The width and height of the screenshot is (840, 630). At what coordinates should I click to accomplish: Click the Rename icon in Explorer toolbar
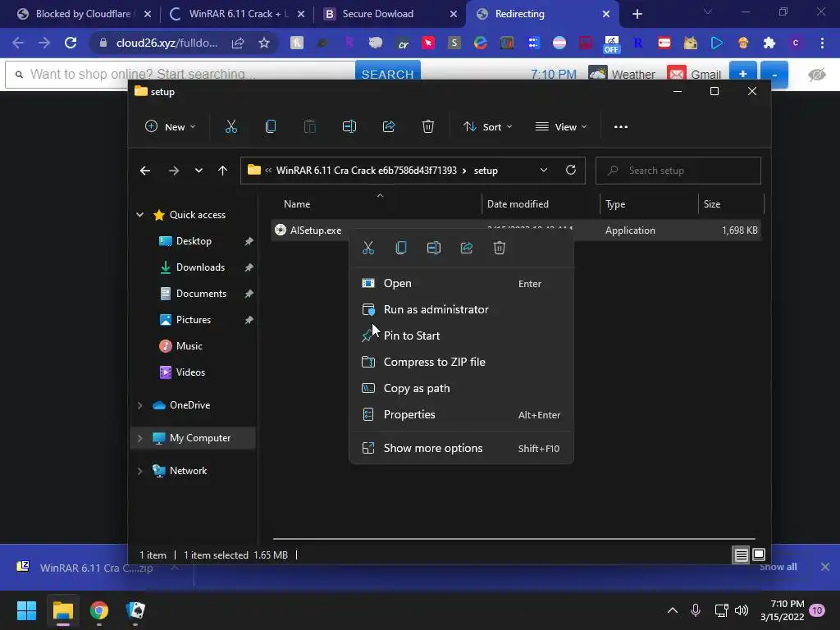pos(349,127)
